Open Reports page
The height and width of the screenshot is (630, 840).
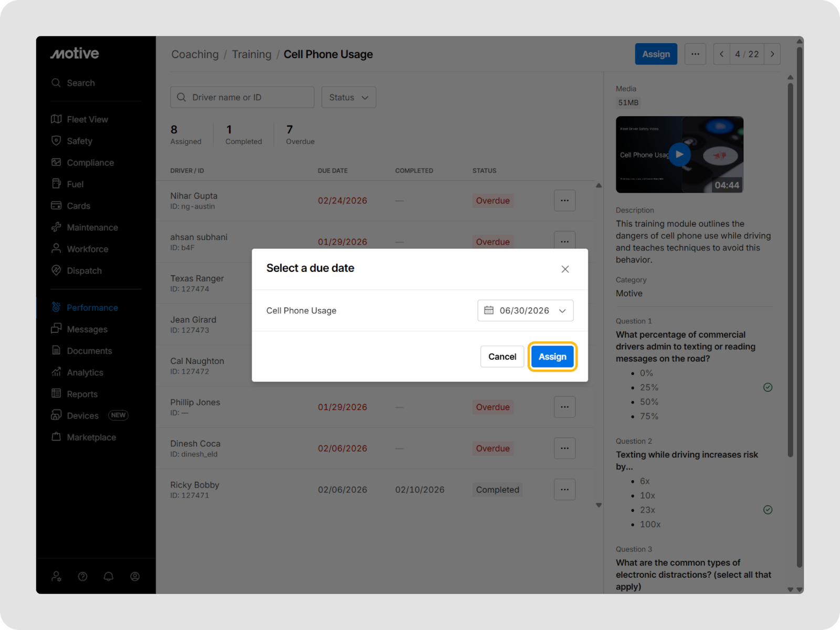click(x=74, y=394)
